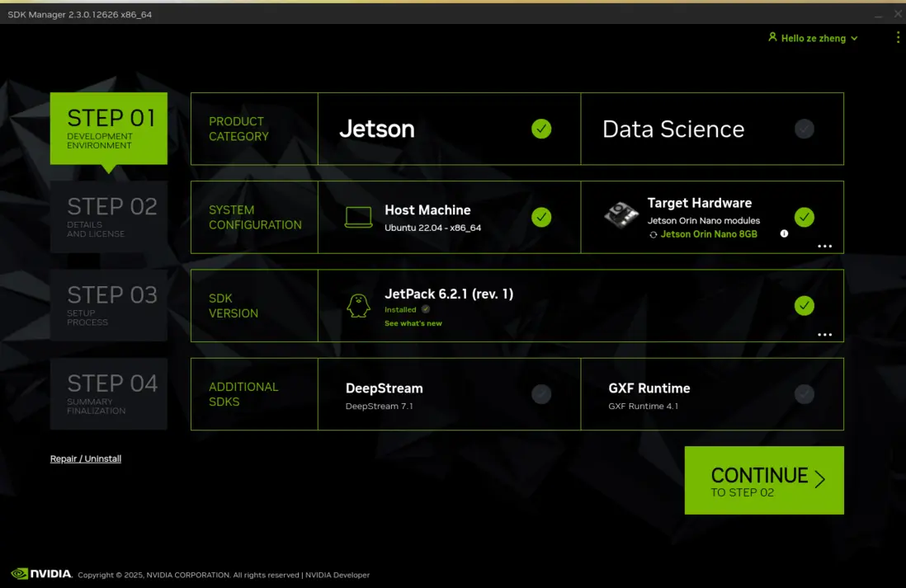This screenshot has width=906, height=588.
Task: Toggle the JetPack 6.2.1 SDK version checkmark
Action: click(805, 306)
